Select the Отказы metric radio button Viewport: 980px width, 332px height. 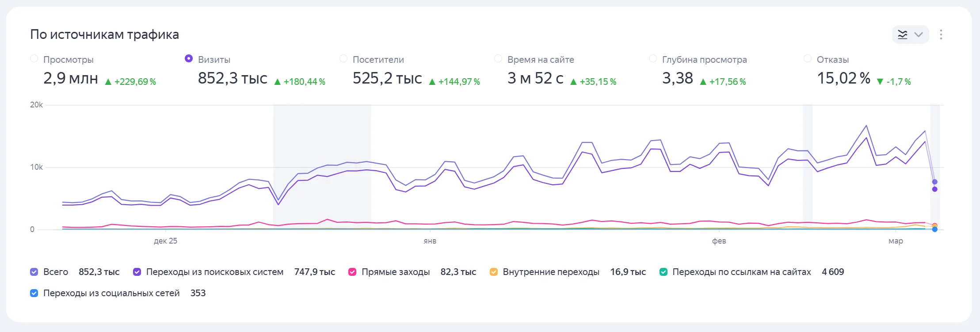pos(808,59)
